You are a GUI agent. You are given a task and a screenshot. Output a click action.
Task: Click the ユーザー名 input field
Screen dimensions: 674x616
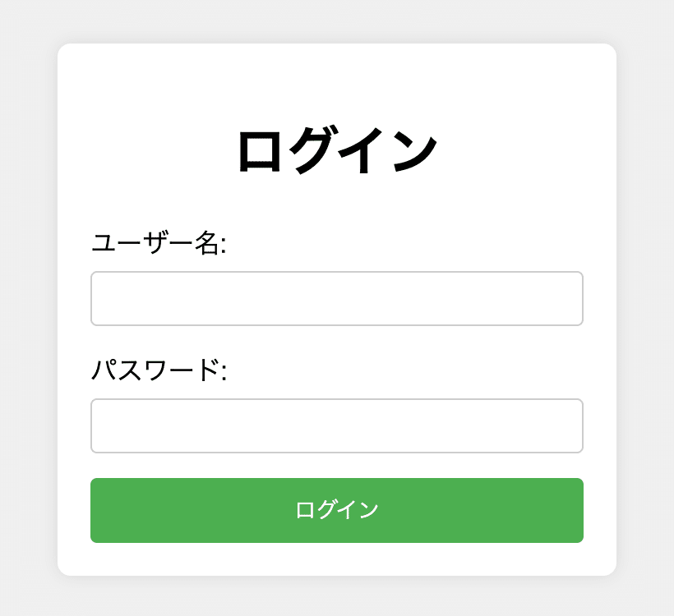[336, 298]
